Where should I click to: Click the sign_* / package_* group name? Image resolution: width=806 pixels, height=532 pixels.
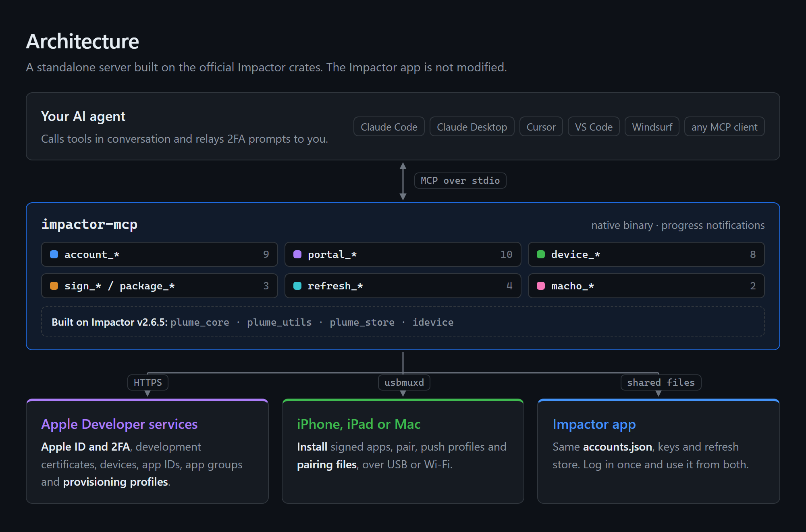click(x=119, y=286)
